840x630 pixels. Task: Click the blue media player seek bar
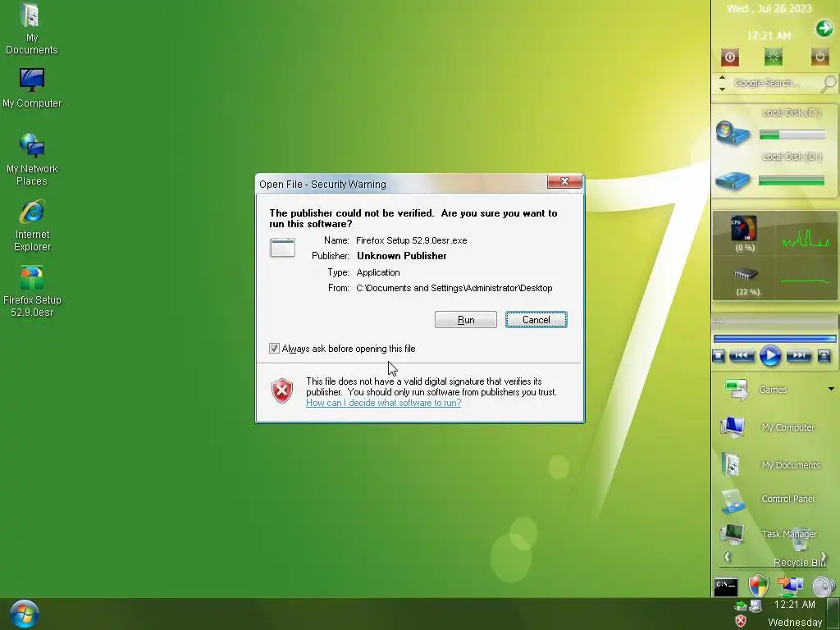pyautogui.click(x=774, y=339)
